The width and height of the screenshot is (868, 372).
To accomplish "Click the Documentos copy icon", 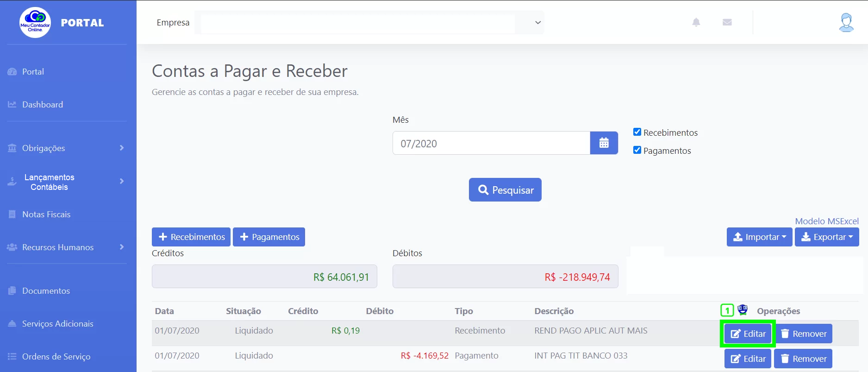I will click(x=12, y=291).
